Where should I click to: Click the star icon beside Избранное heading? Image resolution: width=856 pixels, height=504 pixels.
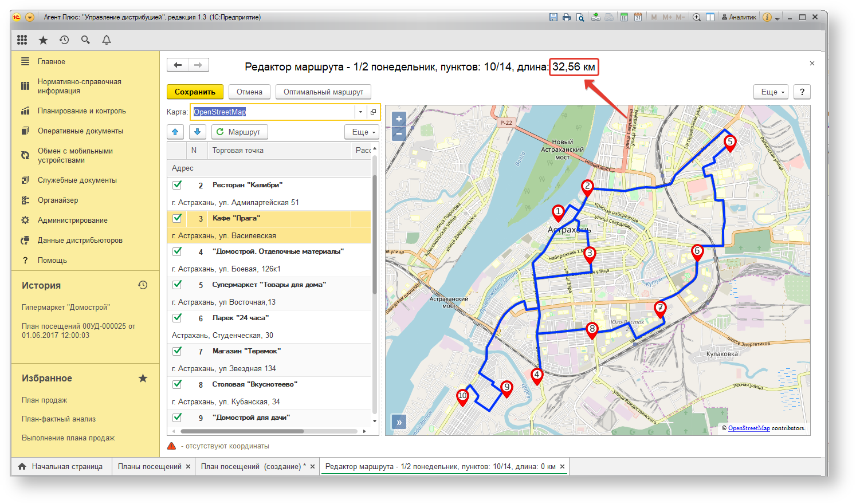click(x=143, y=378)
